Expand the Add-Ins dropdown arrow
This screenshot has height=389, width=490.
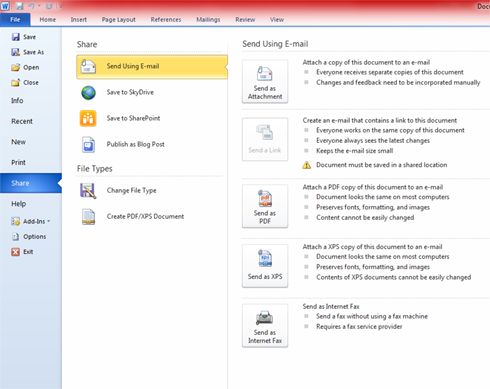point(49,221)
